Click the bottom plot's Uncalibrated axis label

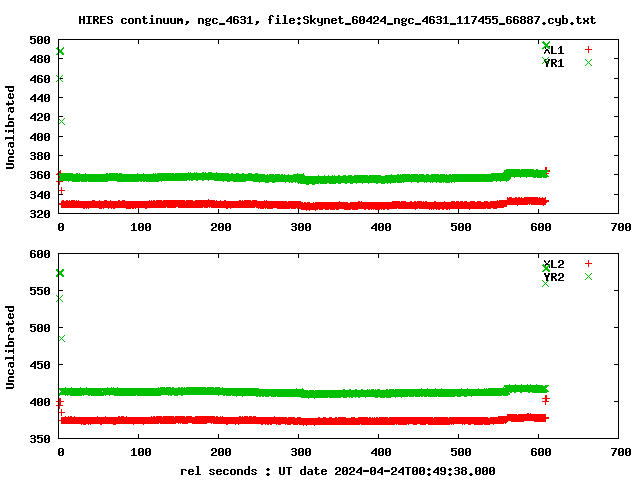(10, 347)
